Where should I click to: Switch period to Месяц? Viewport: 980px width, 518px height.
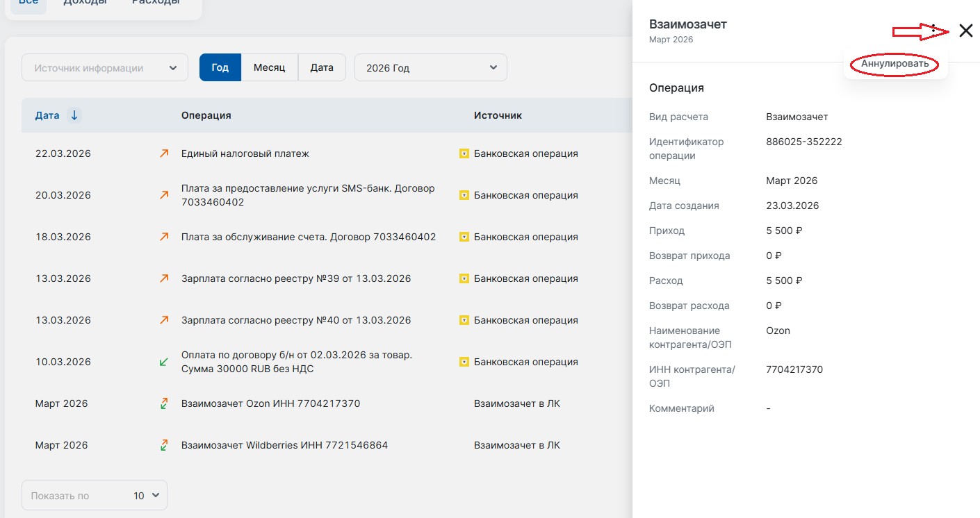[x=270, y=67]
